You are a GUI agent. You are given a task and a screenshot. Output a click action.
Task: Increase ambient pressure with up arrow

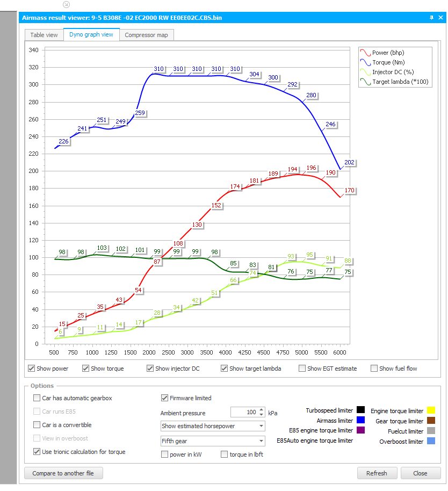click(x=262, y=409)
